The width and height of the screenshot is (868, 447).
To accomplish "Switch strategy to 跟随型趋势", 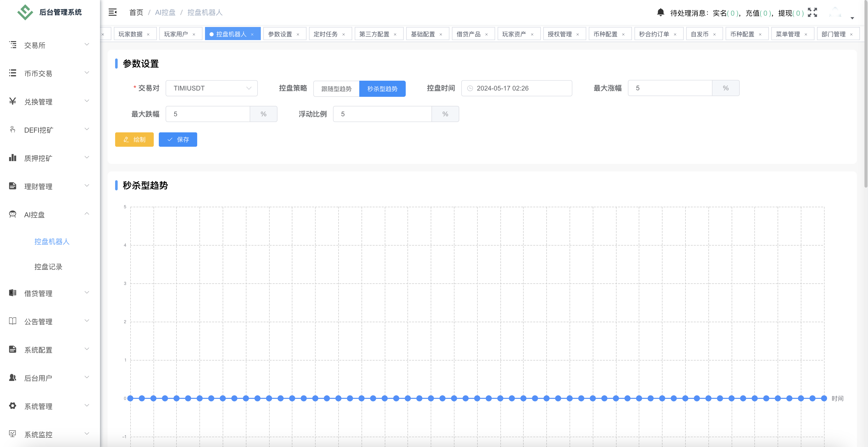I will [x=336, y=88].
